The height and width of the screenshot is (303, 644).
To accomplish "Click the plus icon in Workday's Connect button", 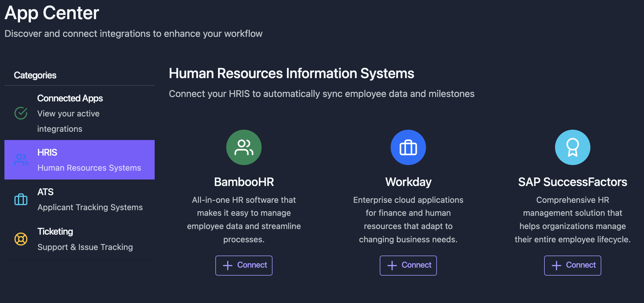I will point(392,266).
